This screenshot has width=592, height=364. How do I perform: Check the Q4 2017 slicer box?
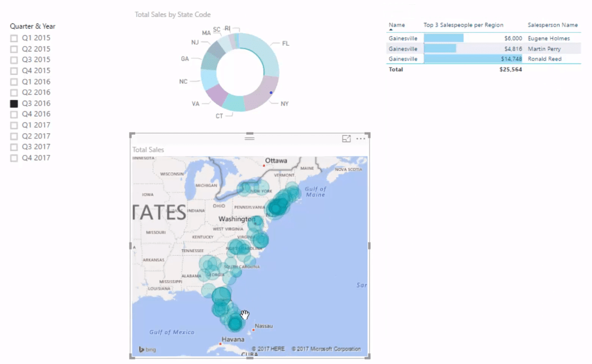(x=14, y=158)
